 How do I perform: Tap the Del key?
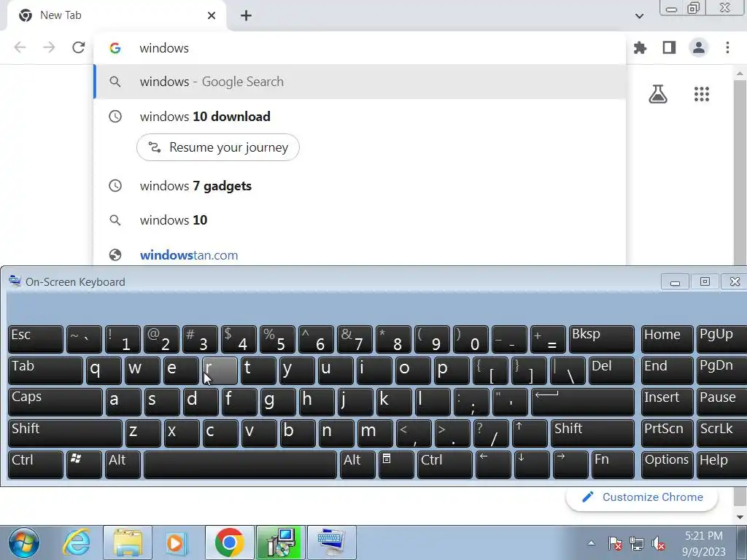[x=612, y=370]
